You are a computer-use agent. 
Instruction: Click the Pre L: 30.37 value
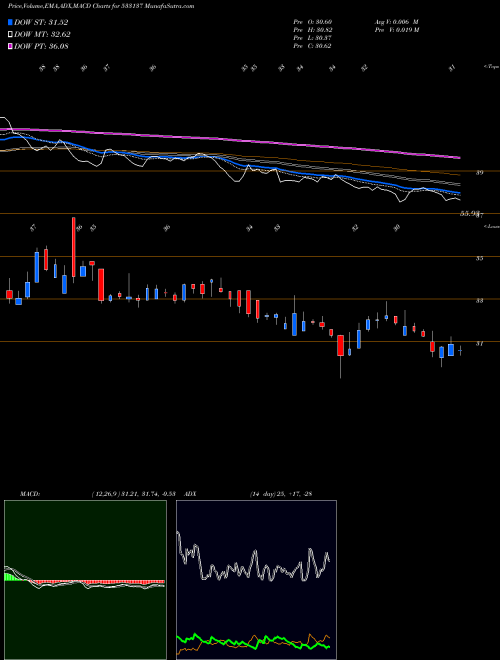tap(312, 38)
